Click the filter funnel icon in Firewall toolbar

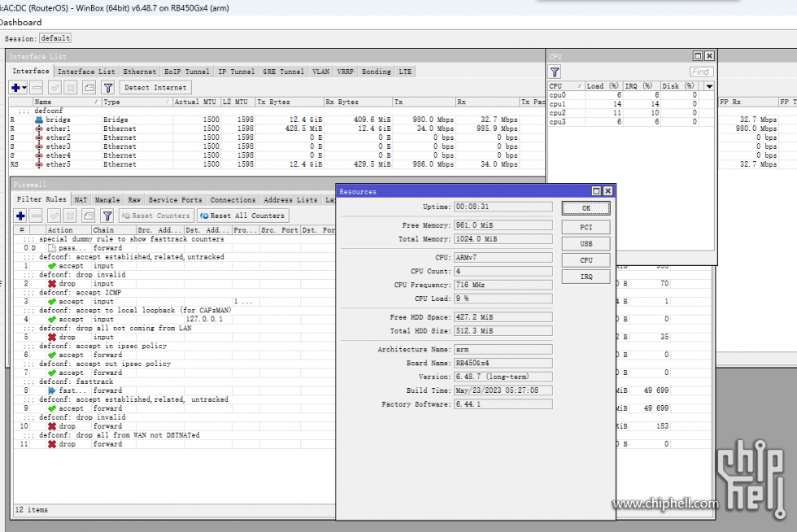click(107, 216)
